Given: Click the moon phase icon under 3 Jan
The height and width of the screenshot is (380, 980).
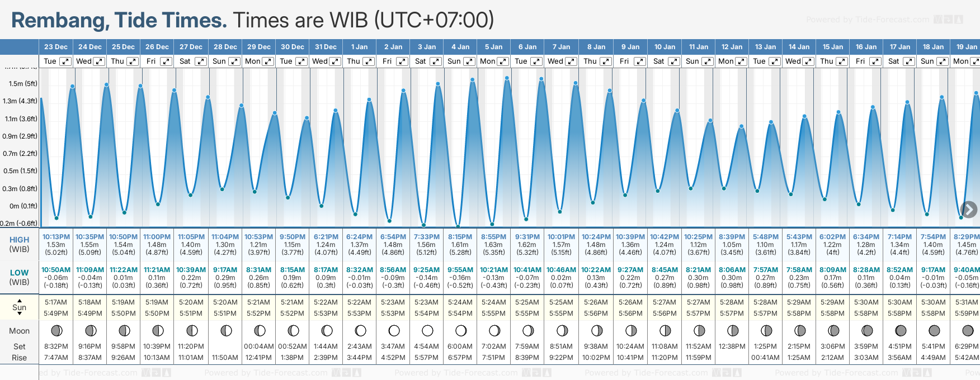Looking at the screenshot, I should pos(427,330).
